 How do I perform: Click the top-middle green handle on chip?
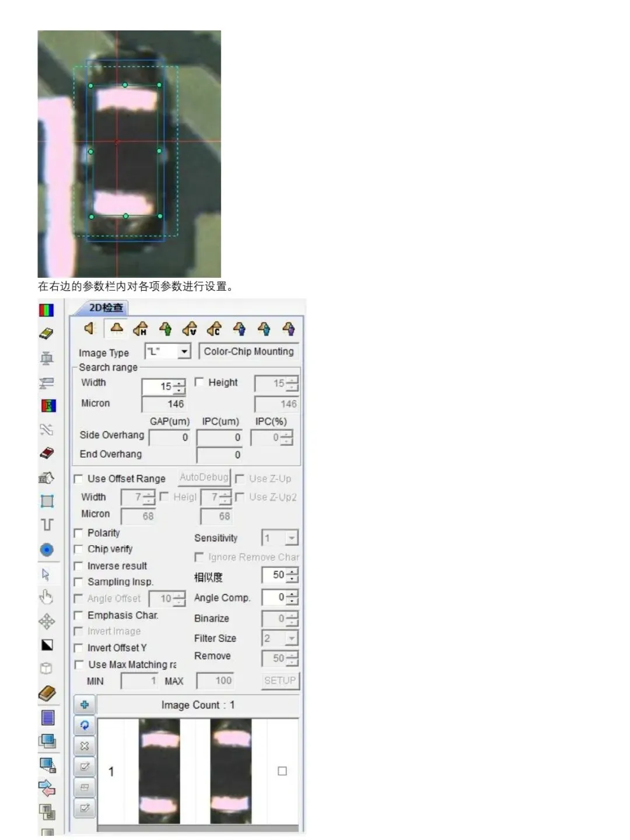point(125,85)
